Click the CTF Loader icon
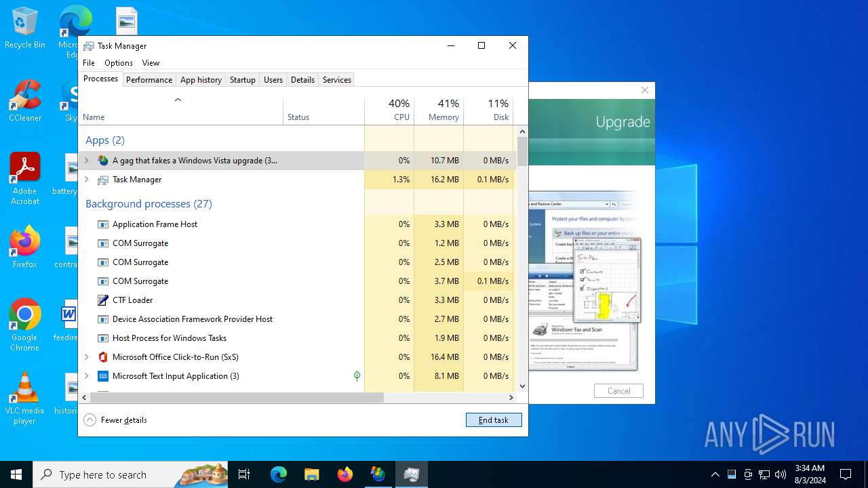868x488 pixels. tap(103, 300)
